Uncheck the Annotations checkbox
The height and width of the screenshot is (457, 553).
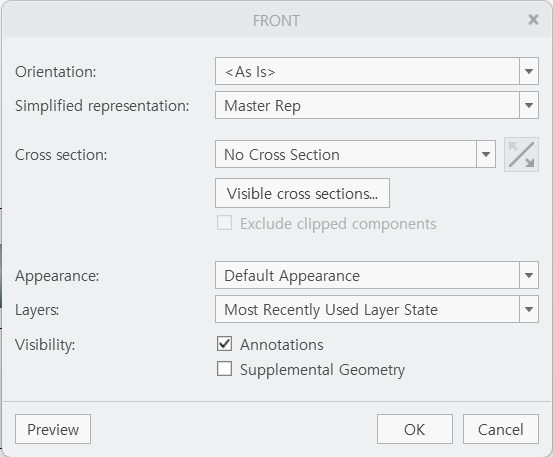click(224, 344)
